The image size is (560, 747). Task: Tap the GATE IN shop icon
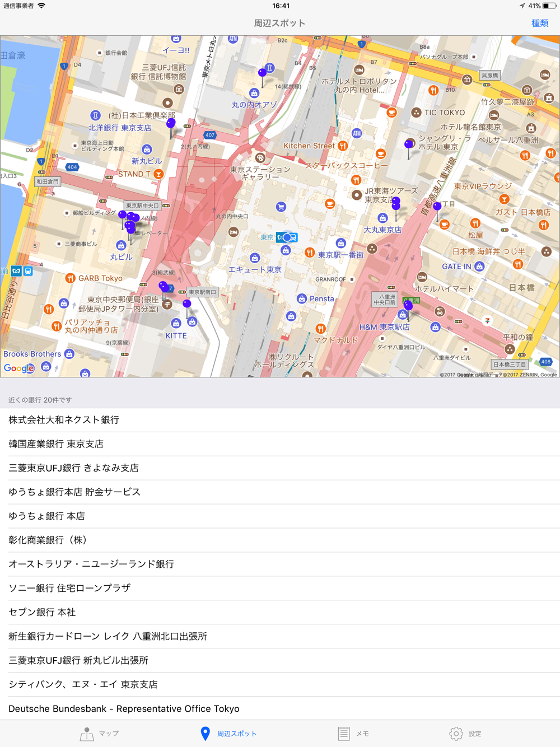click(x=479, y=267)
